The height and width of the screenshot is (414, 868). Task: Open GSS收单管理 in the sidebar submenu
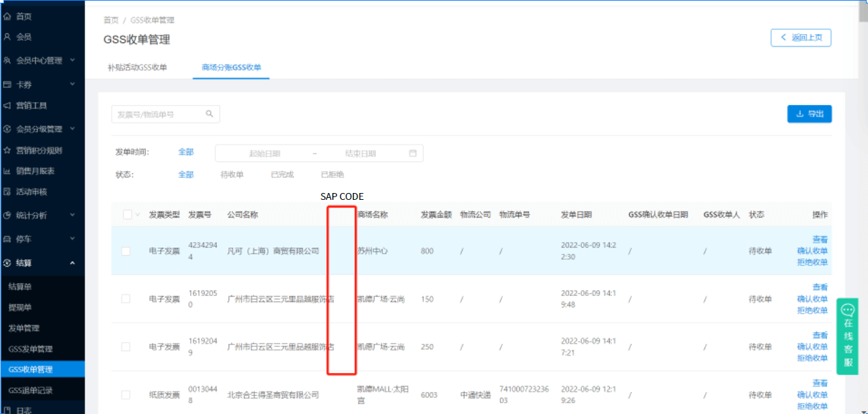[x=42, y=370]
